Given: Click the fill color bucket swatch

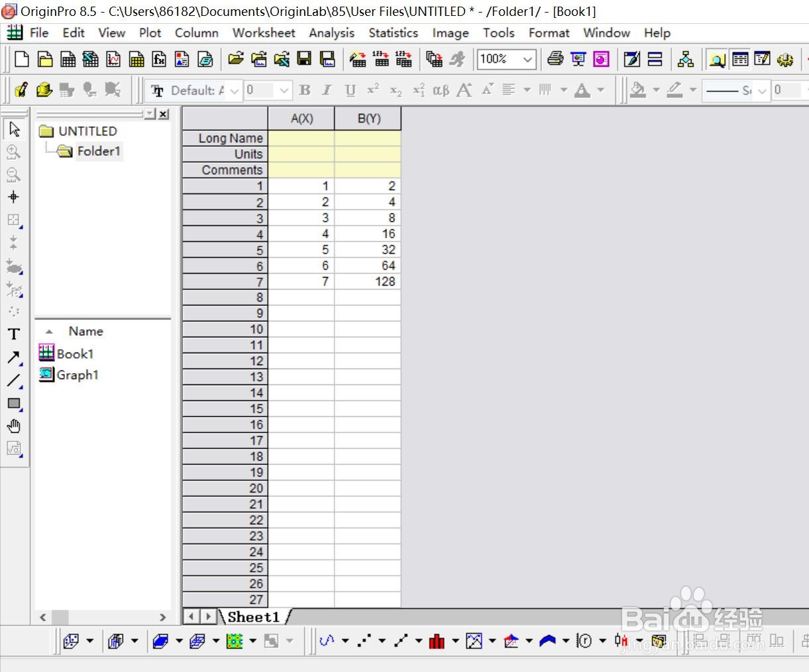Looking at the screenshot, I should tap(638, 90).
